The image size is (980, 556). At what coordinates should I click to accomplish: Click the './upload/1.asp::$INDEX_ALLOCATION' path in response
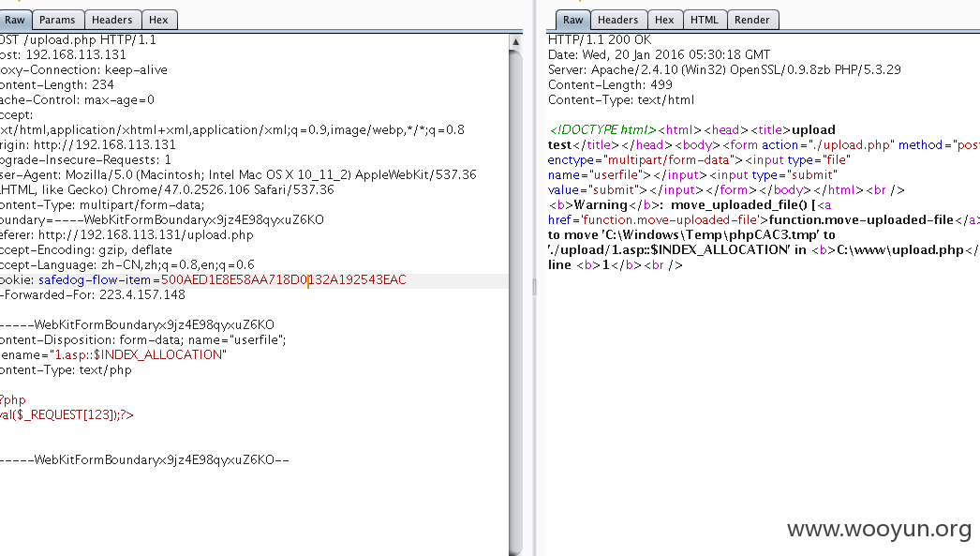(669, 249)
